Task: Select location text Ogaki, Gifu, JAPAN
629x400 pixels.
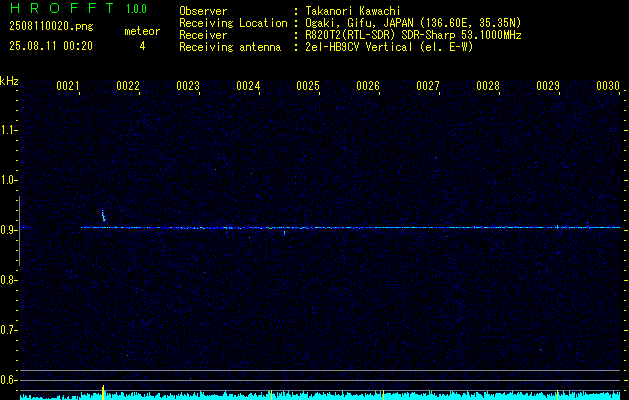Action: [357, 23]
